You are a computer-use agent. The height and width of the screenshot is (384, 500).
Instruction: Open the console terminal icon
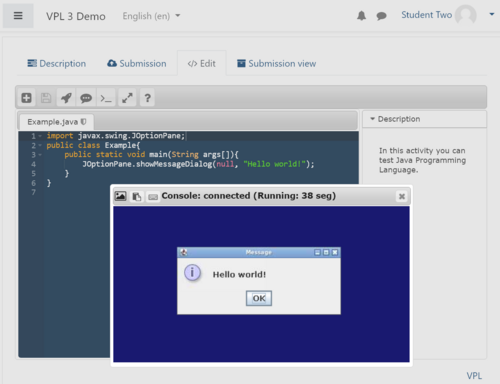(x=106, y=98)
